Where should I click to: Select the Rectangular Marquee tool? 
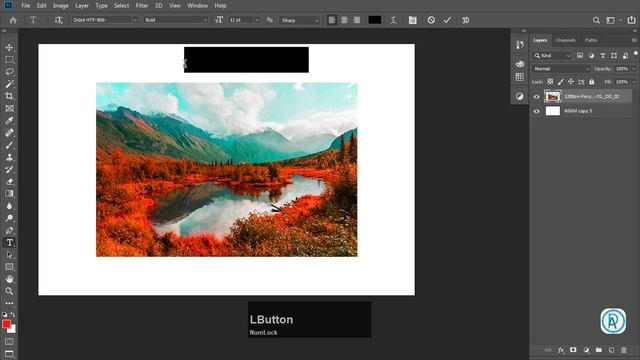[x=9, y=60]
